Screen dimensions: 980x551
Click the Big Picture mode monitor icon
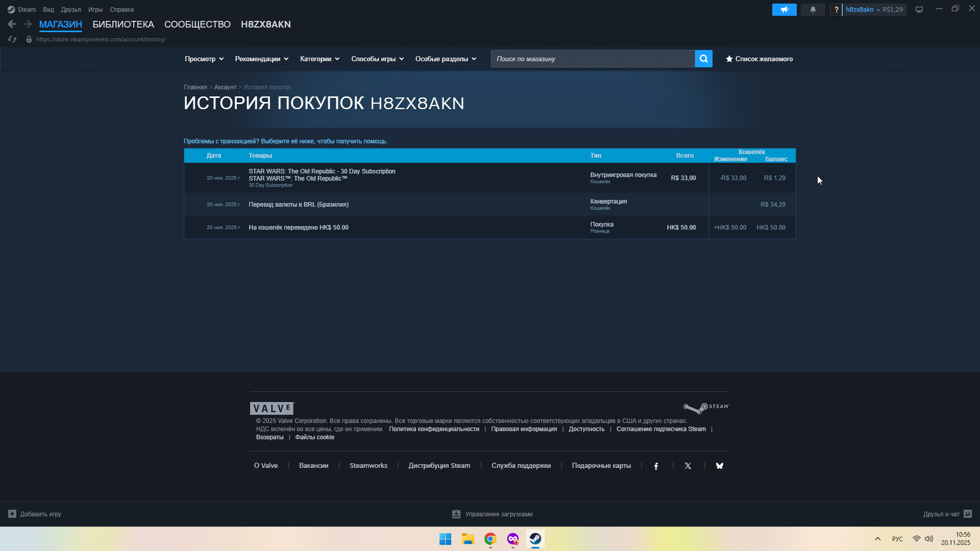tap(919, 10)
